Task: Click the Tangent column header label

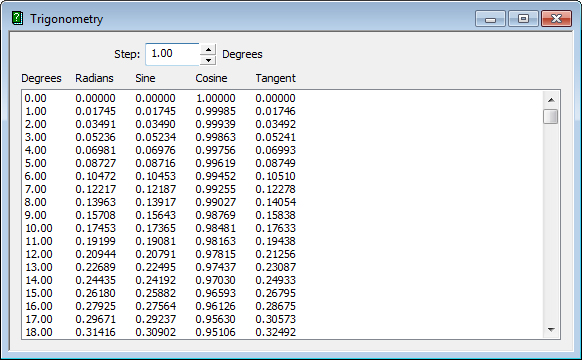Action: pyautogui.click(x=275, y=78)
